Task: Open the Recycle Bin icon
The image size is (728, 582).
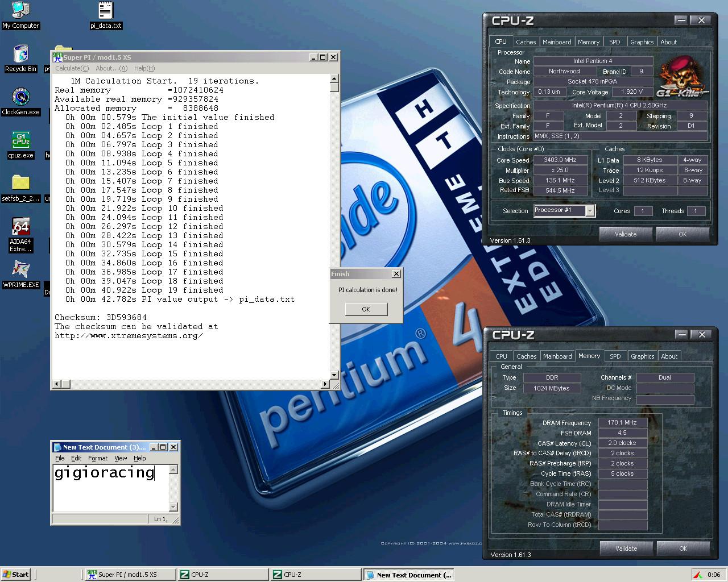Action: [x=20, y=59]
